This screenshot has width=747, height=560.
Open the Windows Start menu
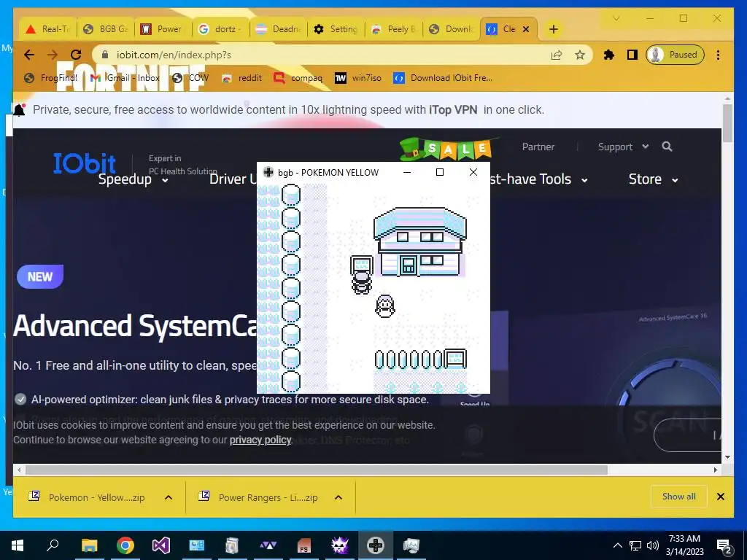pos(18,545)
